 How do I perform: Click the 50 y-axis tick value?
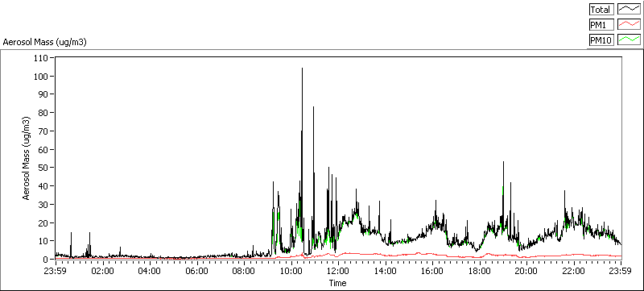pyautogui.click(x=43, y=168)
